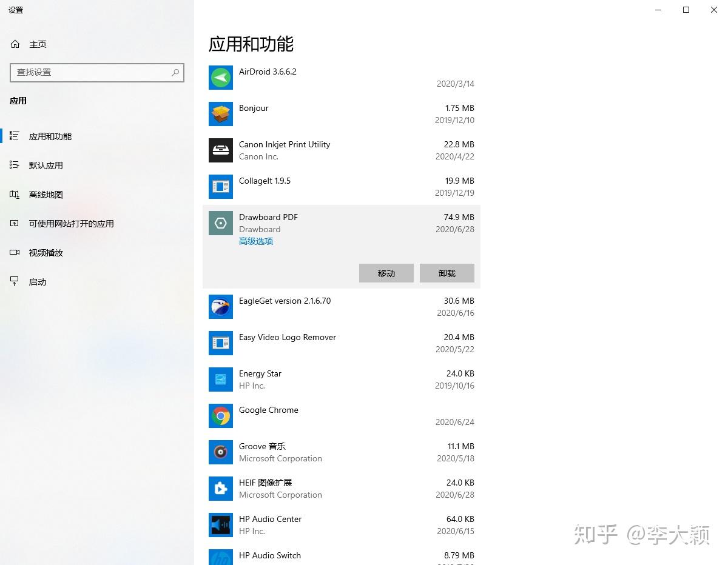Switch to 视频播放 settings
Image resolution: width=728 pixels, height=565 pixels.
pyautogui.click(x=46, y=253)
